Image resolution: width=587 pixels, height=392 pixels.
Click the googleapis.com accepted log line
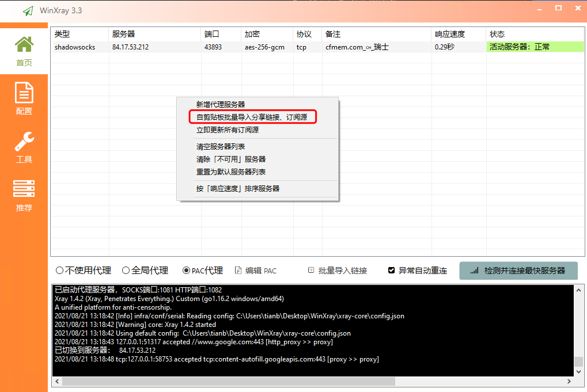point(217,359)
